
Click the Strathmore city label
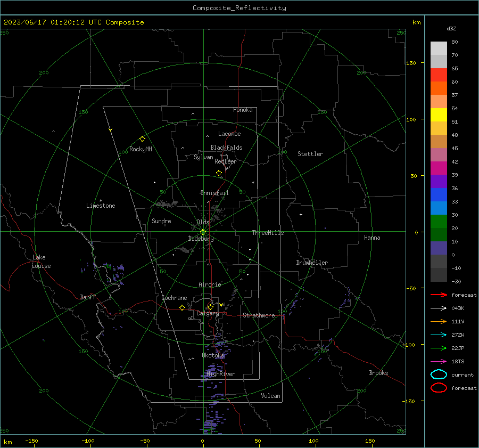[259, 315]
